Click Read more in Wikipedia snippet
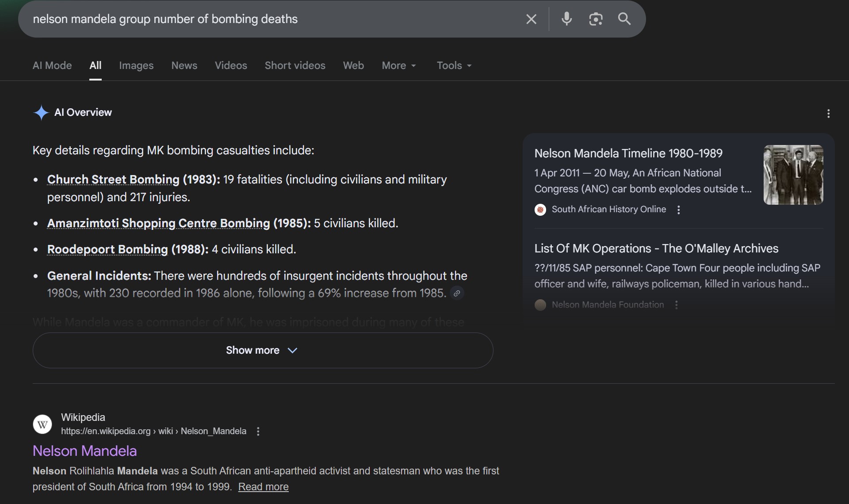Viewport: 849px width, 504px height. (x=263, y=487)
